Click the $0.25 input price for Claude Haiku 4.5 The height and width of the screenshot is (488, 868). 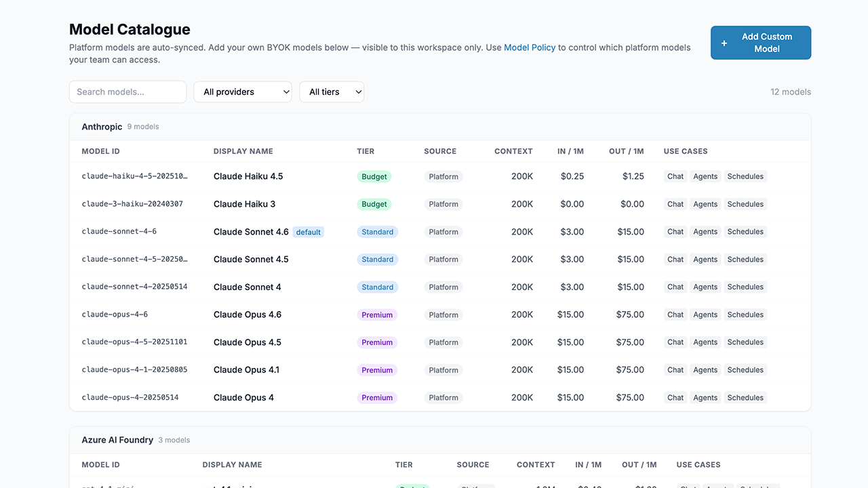pyautogui.click(x=572, y=176)
